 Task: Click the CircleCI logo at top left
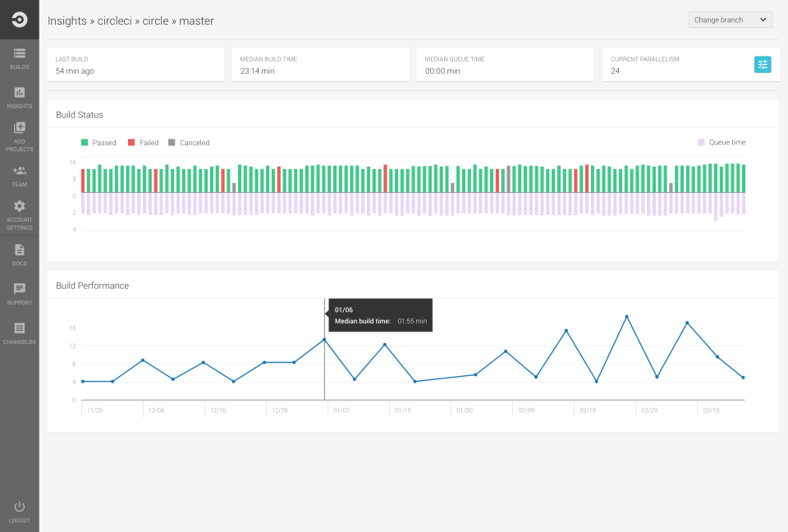(19, 19)
